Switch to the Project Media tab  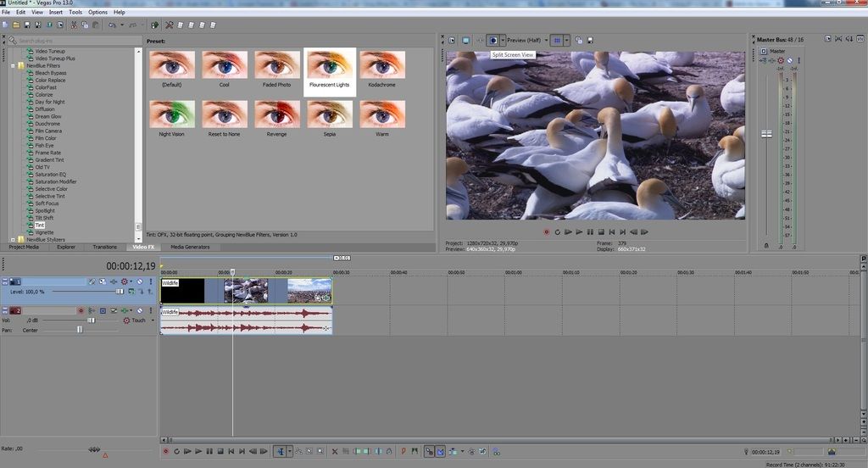24,247
